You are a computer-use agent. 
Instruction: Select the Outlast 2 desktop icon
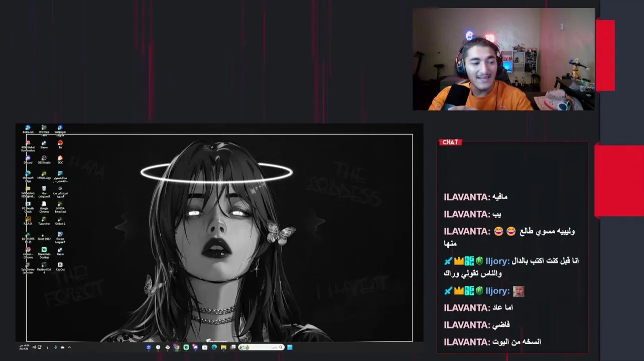pyautogui.click(x=60, y=221)
